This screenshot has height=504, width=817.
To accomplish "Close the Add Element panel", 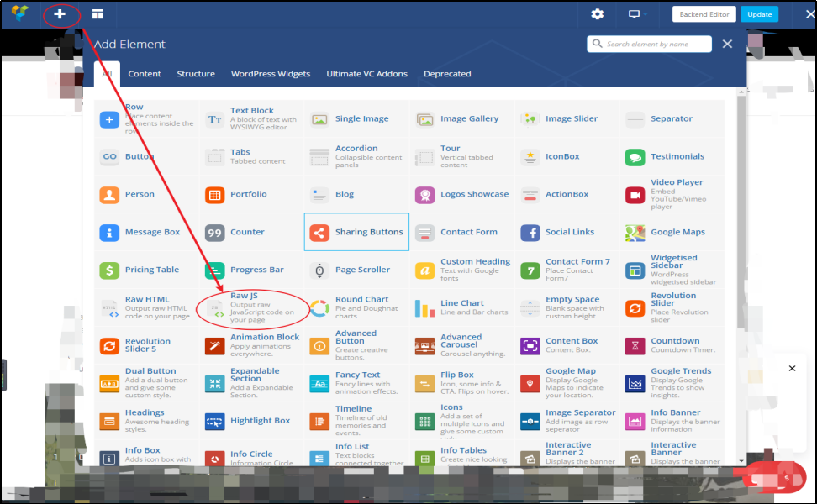I will click(x=727, y=44).
